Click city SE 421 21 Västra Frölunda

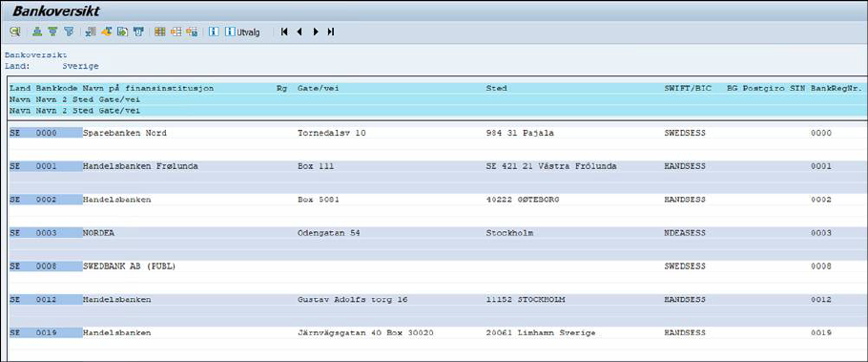point(551,166)
